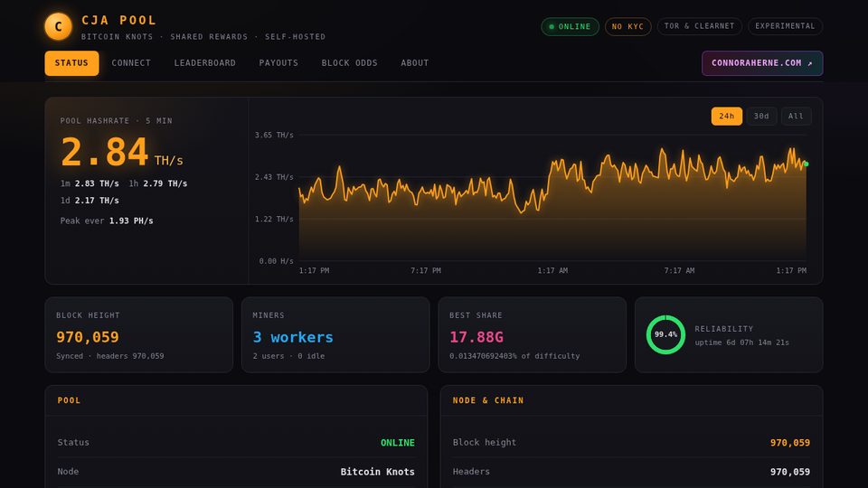
Task: Click the 2.43 TH/s axis label
Action: point(274,177)
